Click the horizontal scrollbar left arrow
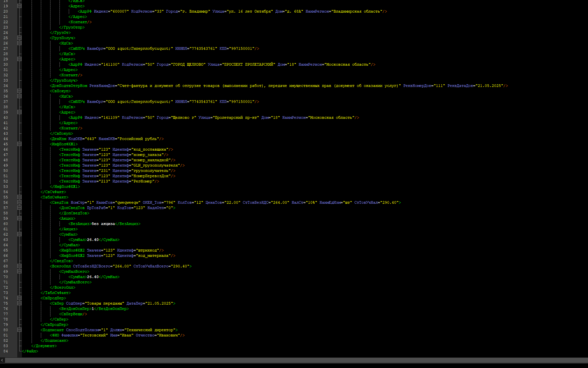Viewport: 588px width, 368px height. (x=2, y=360)
